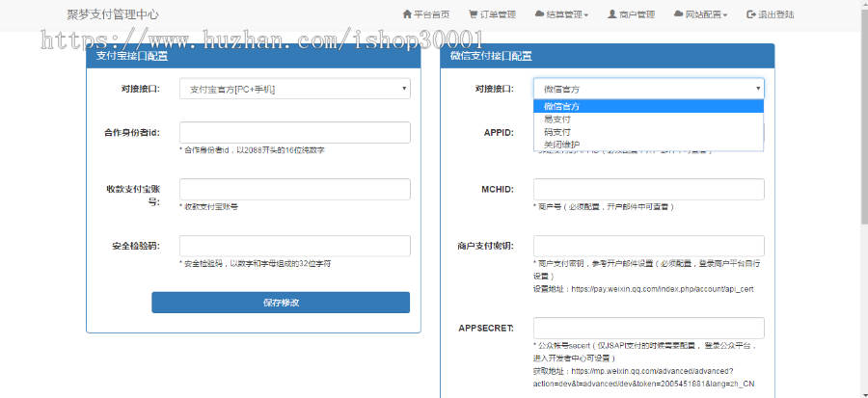Click the 微信支付接口配置 panel heading
Viewport: 868px width, 398px height.
tap(608, 56)
